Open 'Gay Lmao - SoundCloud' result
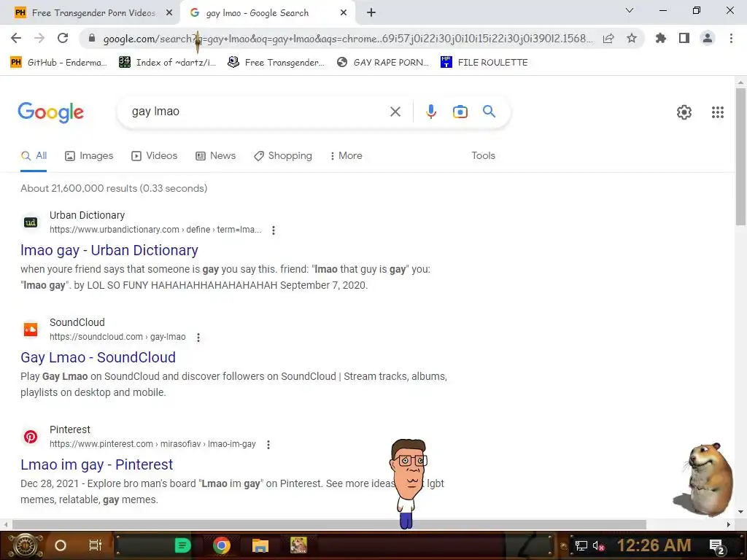The width and height of the screenshot is (747, 560). [x=98, y=357]
